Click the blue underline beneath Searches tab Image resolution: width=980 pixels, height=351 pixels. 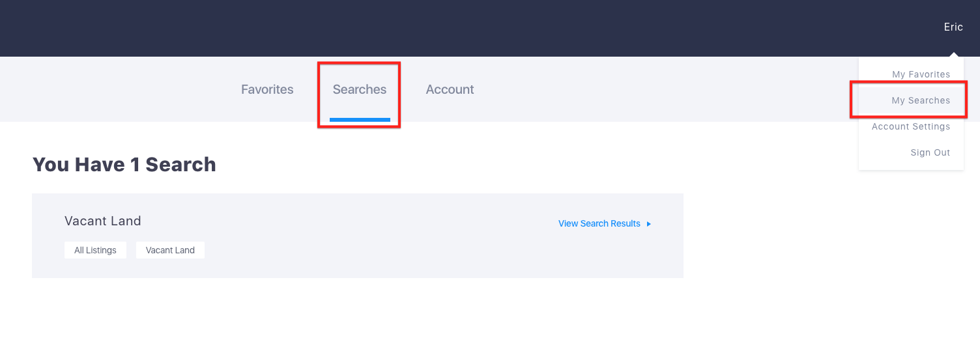tap(360, 120)
